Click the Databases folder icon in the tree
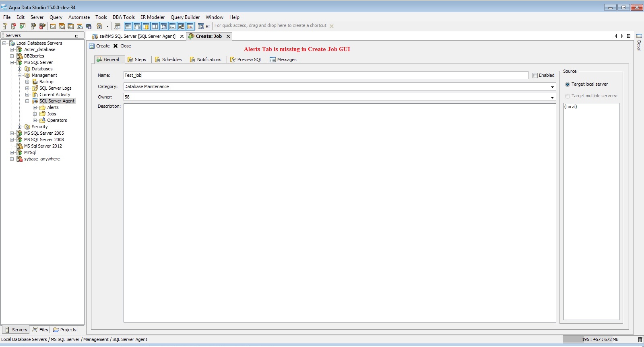The width and height of the screenshot is (644, 347). (x=27, y=69)
